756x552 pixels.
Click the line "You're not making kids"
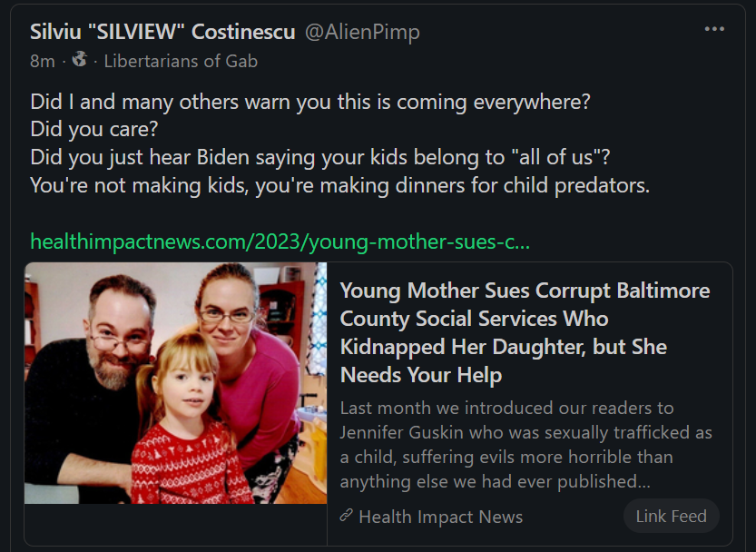point(339,185)
